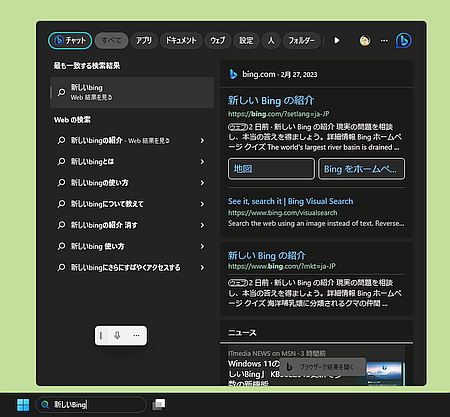Viewport: 450px width, 417px height.
Task: Click the Windows Start button
Action: click(x=23, y=405)
